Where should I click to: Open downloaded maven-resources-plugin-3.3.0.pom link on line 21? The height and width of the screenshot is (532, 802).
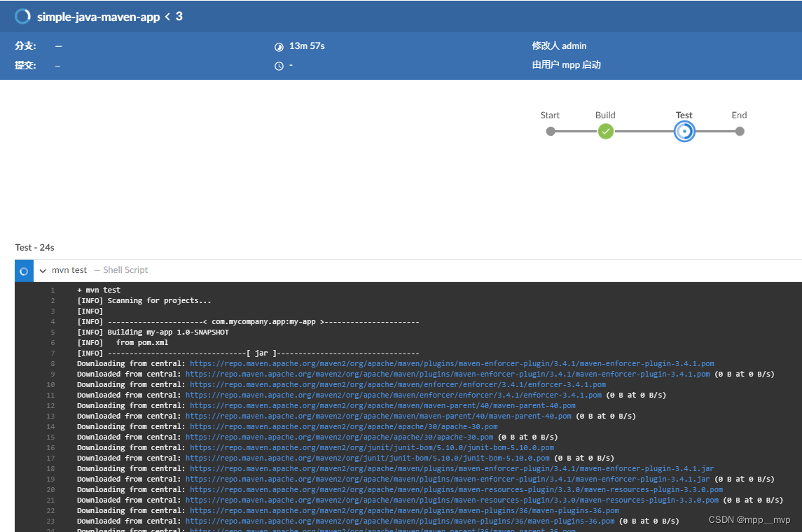point(452,500)
